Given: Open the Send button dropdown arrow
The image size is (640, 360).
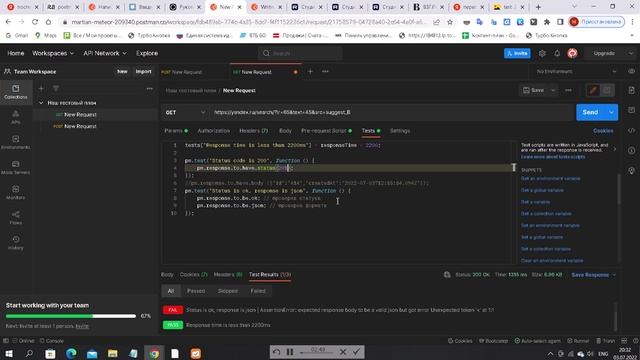Looking at the screenshot, I should tap(611, 112).
